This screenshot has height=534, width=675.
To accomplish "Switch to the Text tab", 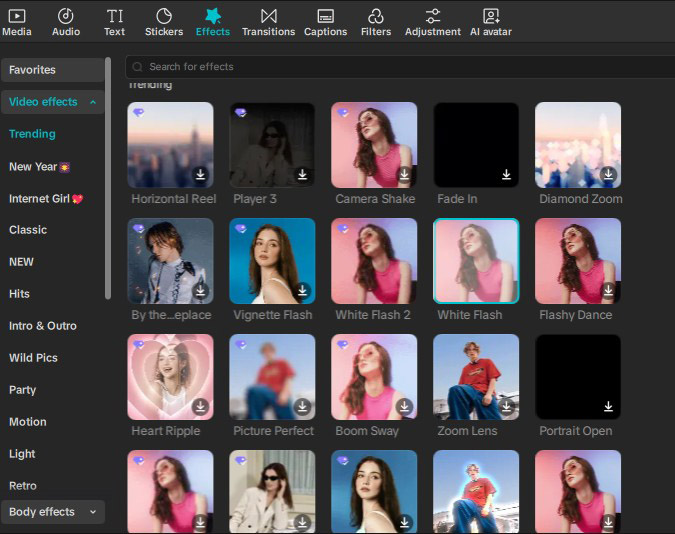I will pyautogui.click(x=115, y=22).
